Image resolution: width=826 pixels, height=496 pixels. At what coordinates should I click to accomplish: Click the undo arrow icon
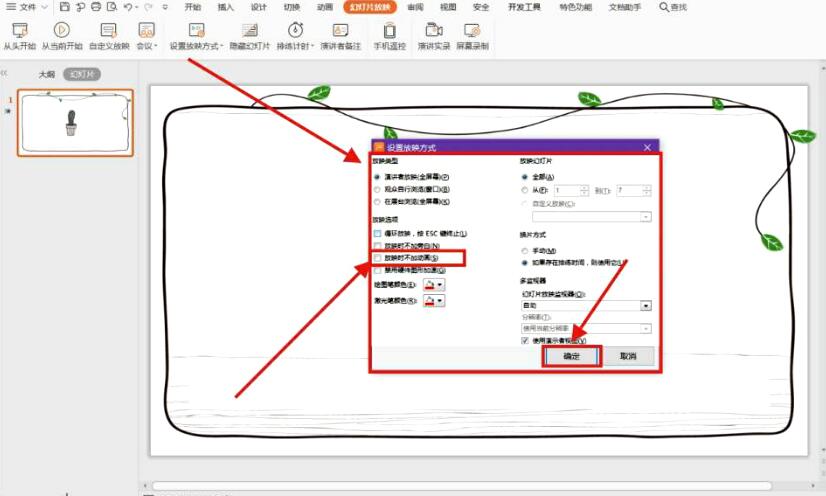[x=128, y=7]
